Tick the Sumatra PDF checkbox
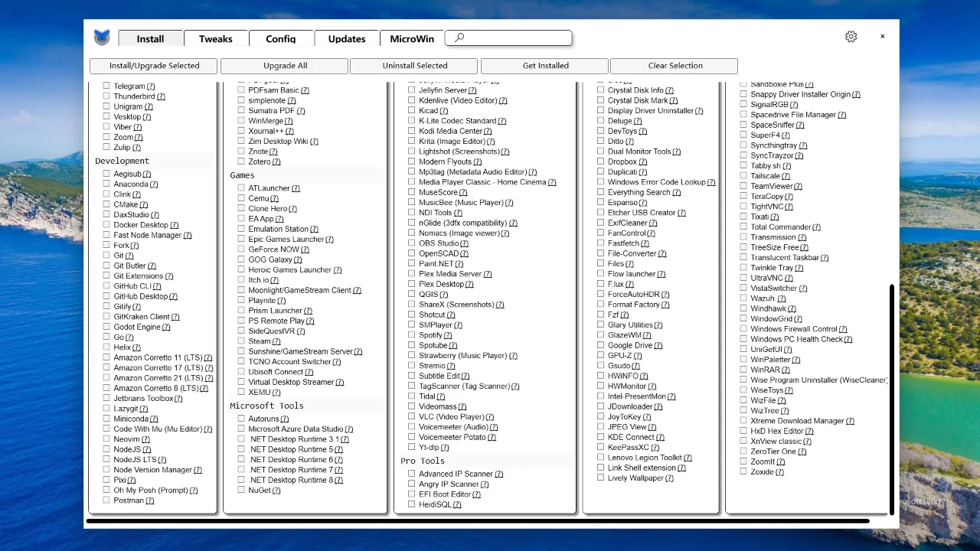The width and height of the screenshot is (980, 551). (x=241, y=110)
